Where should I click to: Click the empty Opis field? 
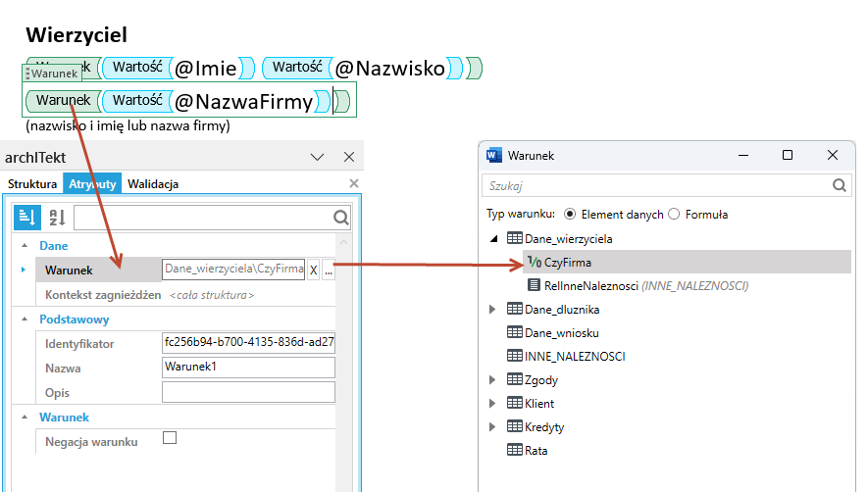coord(248,392)
